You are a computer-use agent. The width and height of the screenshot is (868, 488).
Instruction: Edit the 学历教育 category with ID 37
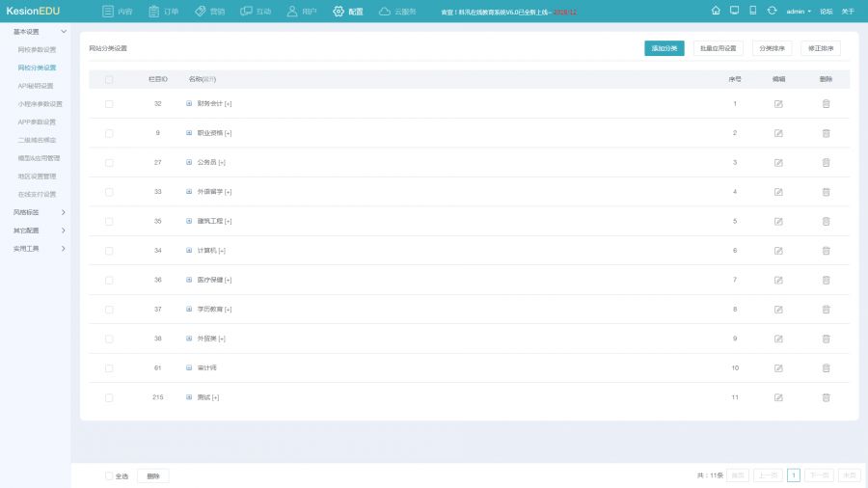778,310
